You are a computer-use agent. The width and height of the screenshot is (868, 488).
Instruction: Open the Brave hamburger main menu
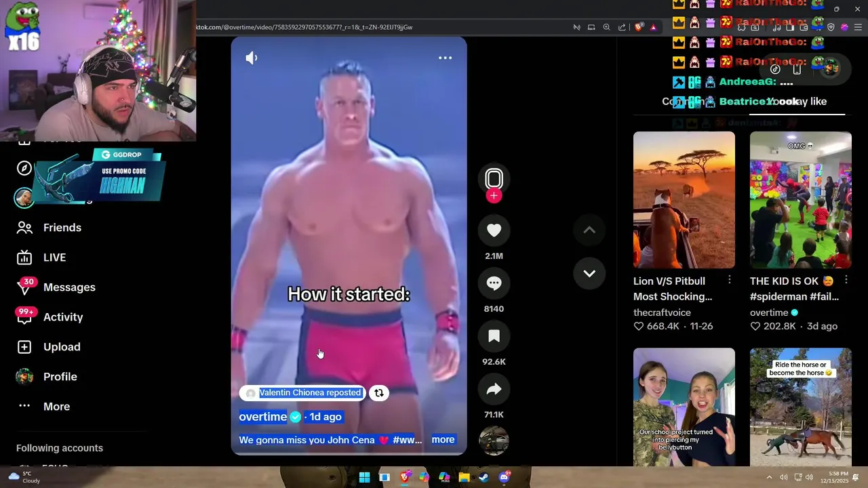pos(858,27)
